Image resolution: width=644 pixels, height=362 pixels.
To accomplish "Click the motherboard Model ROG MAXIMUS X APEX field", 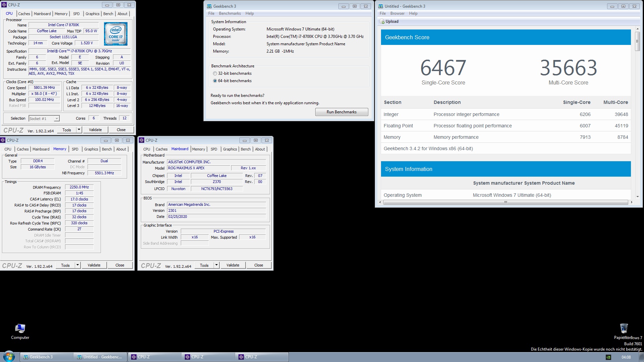I will point(199,168).
